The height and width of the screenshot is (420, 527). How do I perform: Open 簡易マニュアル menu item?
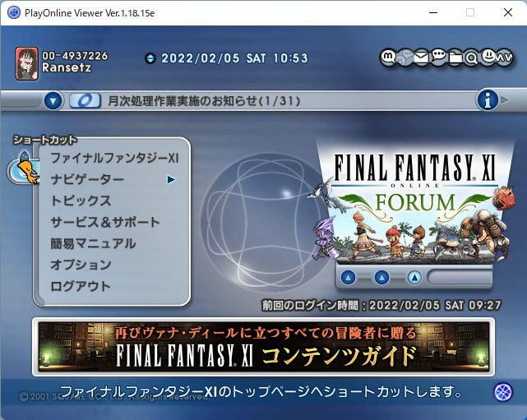point(93,243)
